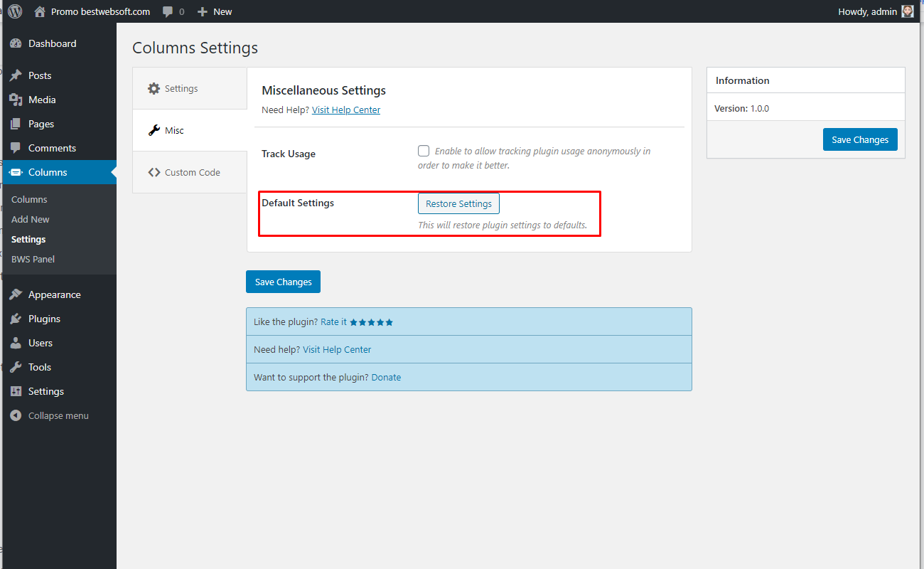Click the Users person icon
924x569 pixels.
pos(16,343)
